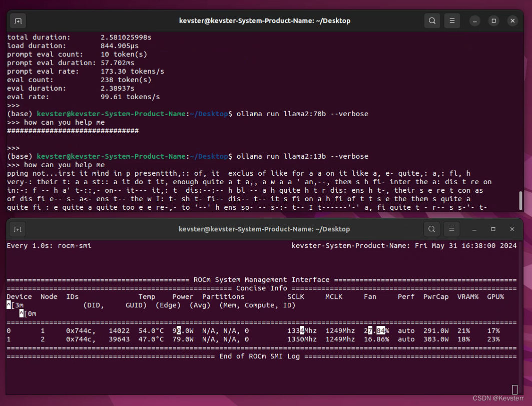The image size is (532, 406).
Task: Click the 'ollama run llama2:70b --verbose' command
Action: coord(302,114)
